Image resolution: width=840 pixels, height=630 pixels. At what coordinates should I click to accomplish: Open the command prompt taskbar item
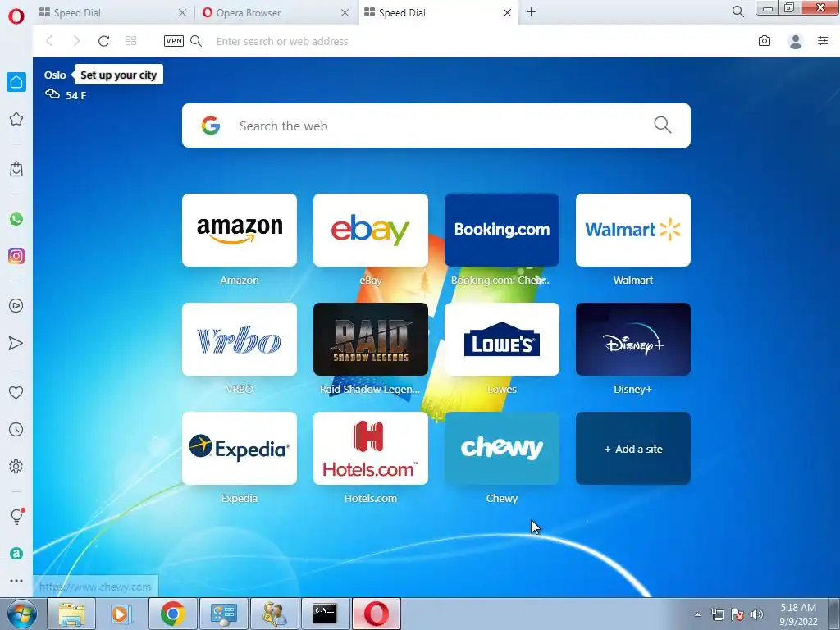(325, 614)
